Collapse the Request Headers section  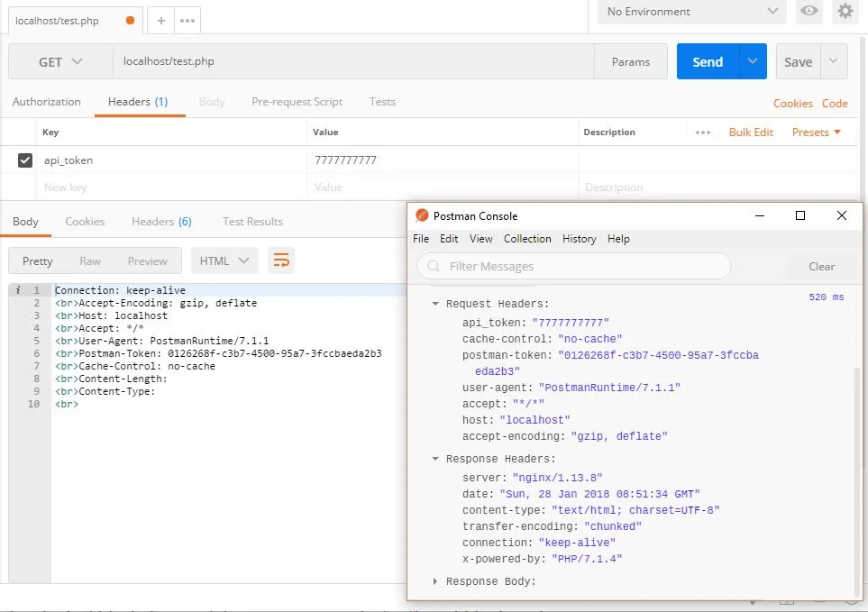435,304
